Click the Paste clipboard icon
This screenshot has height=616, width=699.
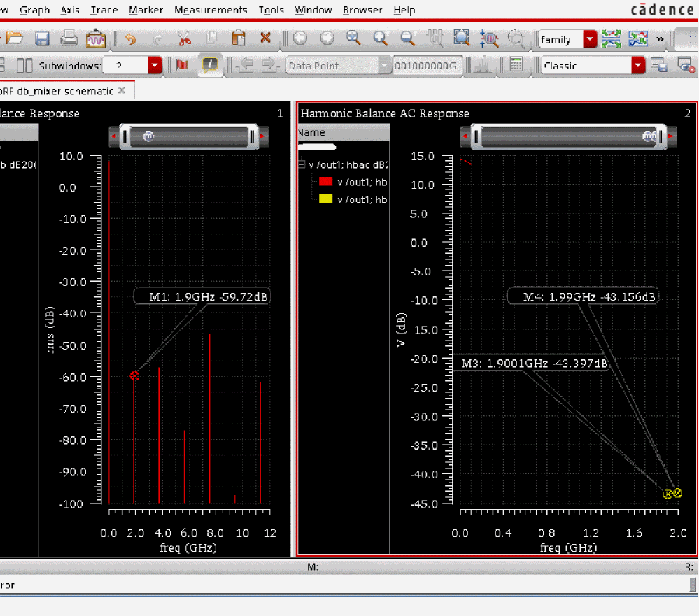[239, 38]
